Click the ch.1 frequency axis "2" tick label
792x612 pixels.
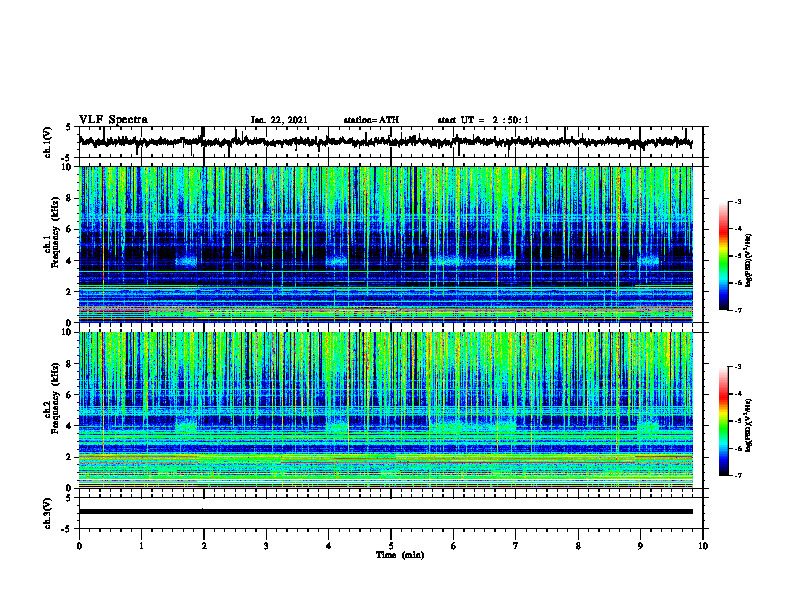pyautogui.click(x=70, y=291)
